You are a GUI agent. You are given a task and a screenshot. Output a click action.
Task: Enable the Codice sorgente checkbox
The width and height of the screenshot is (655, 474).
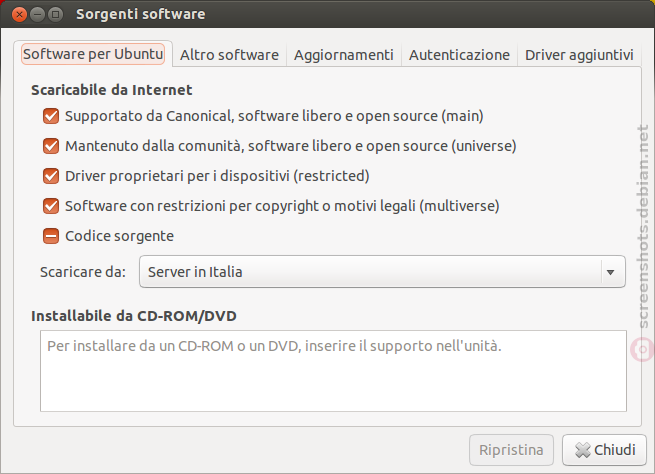[x=51, y=236]
